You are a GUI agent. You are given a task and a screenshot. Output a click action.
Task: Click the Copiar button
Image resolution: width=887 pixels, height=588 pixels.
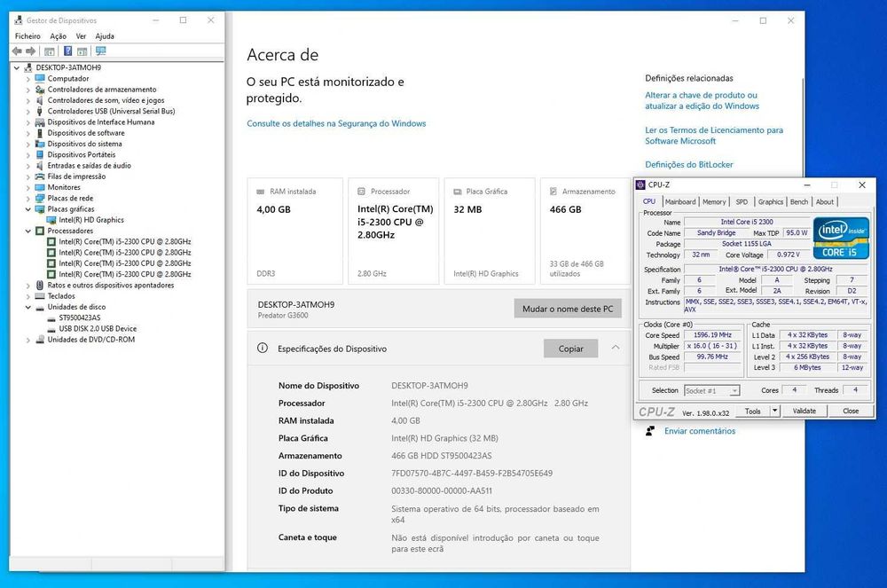click(570, 349)
